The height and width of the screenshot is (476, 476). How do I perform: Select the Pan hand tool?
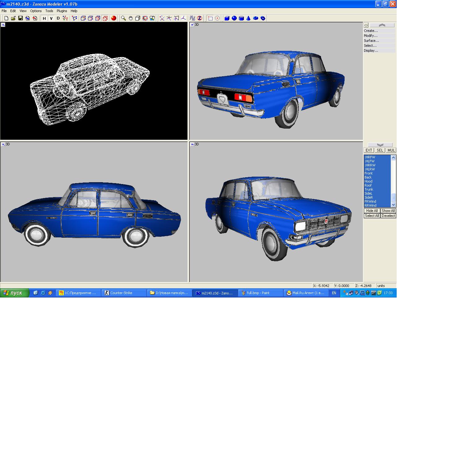pos(130,18)
